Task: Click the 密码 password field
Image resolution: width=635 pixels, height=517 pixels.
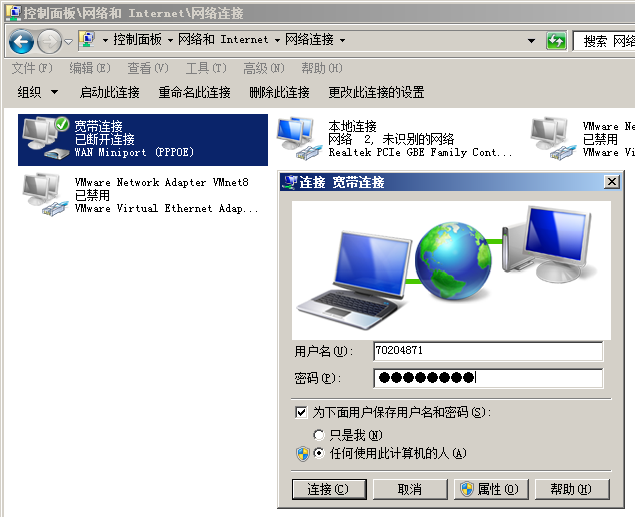Action: tap(488, 378)
